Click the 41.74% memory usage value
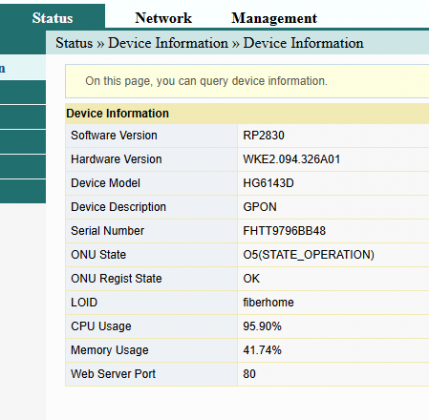The height and width of the screenshot is (420, 429). pos(262,350)
